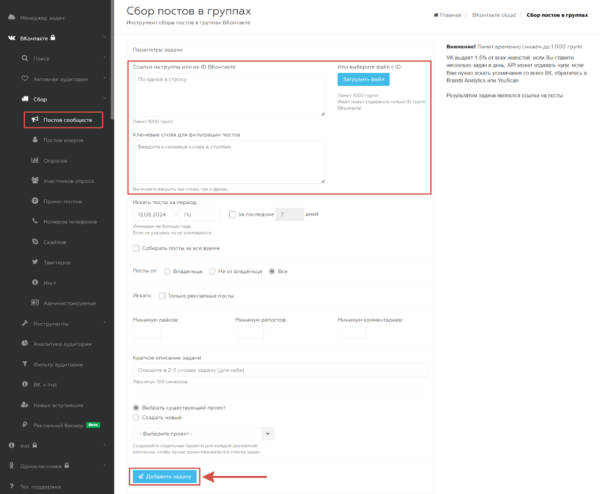Expand the locked Inst section chevron
The width and height of the screenshot is (600, 494).
[104, 445]
